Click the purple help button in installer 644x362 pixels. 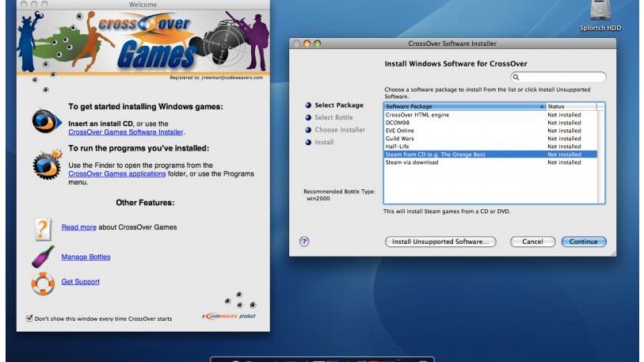304,242
